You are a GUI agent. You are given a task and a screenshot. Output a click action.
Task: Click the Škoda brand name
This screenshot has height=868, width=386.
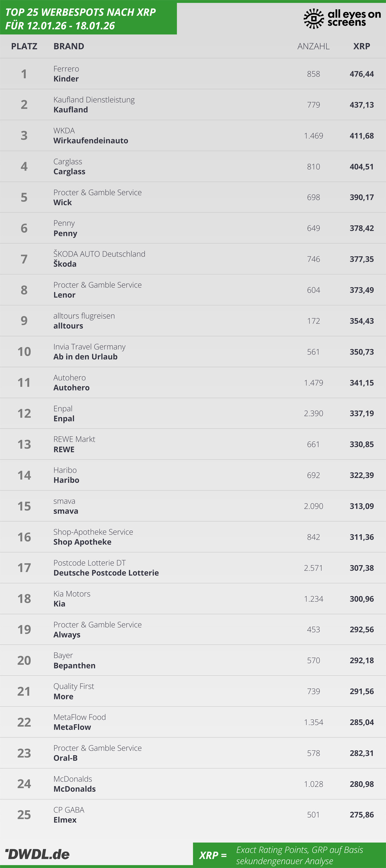[x=65, y=264]
